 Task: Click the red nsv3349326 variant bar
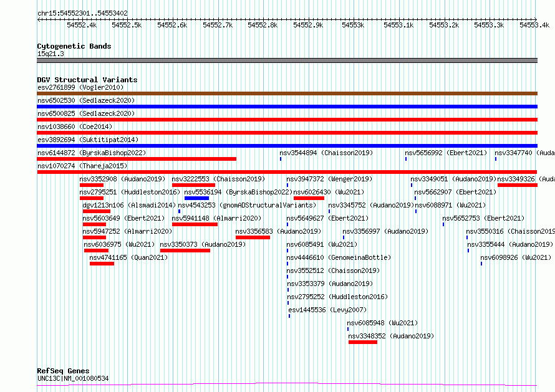point(518,185)
